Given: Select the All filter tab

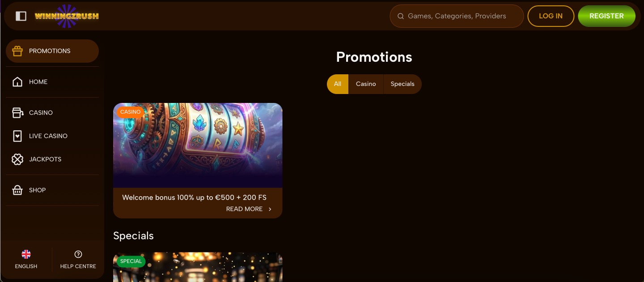Looking at the screenshot, I should click(338, 84).
